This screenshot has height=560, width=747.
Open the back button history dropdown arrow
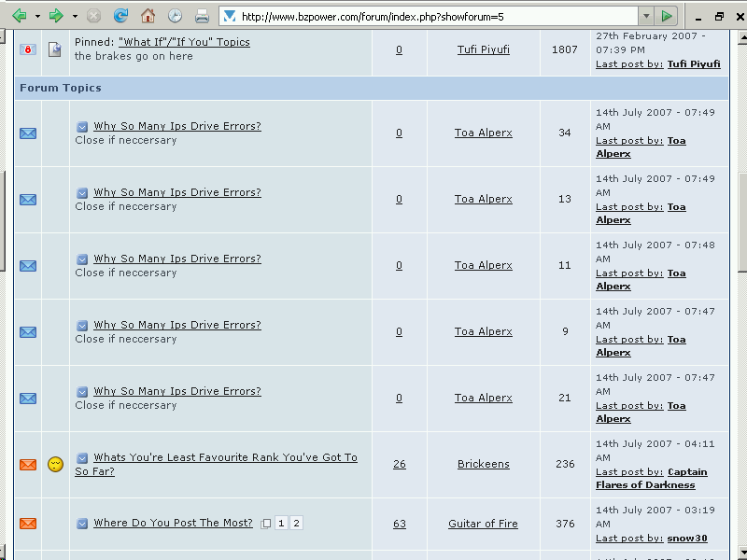pyautogui.click(x=37, y=16)
